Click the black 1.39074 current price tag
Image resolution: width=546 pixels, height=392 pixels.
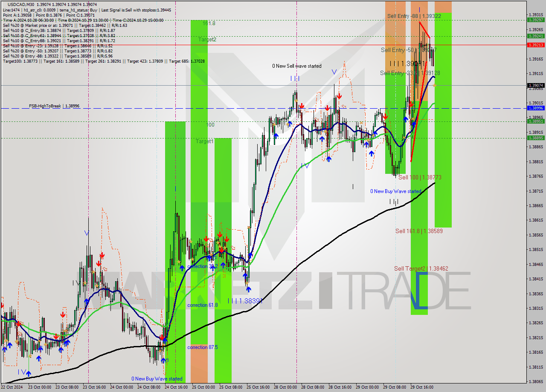(x=536, y=86)
